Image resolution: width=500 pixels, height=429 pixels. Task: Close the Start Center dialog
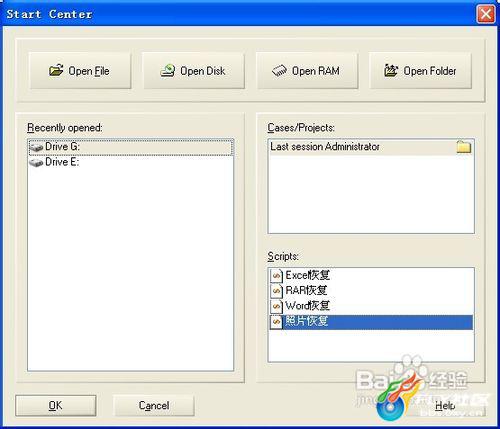click(x=486, y=14)
